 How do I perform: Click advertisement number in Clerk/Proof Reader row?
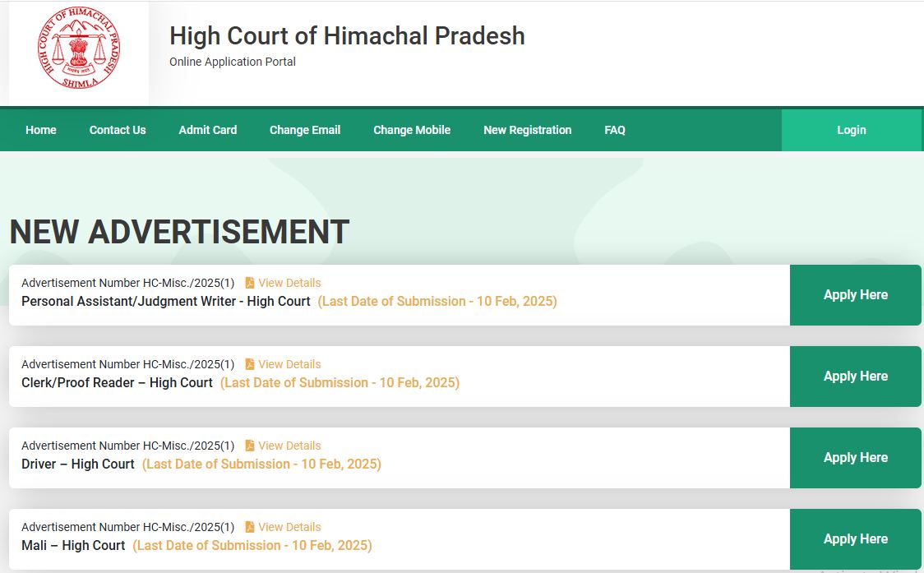tap(128, 364)
